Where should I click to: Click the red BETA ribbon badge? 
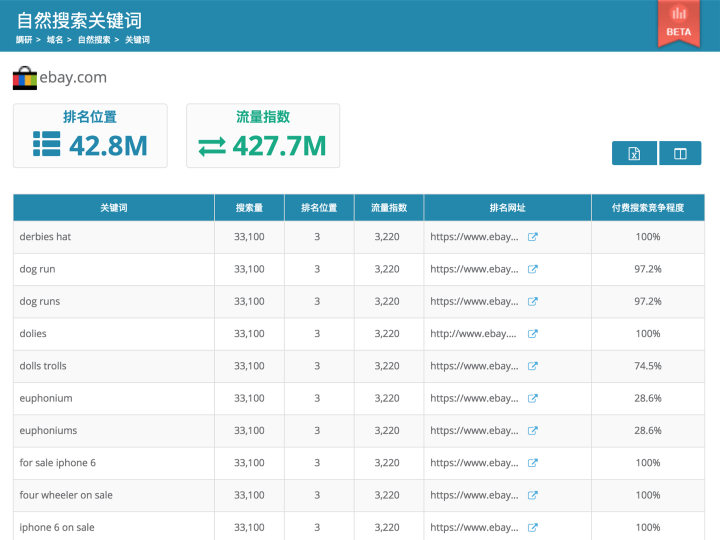tap(679, 23)
